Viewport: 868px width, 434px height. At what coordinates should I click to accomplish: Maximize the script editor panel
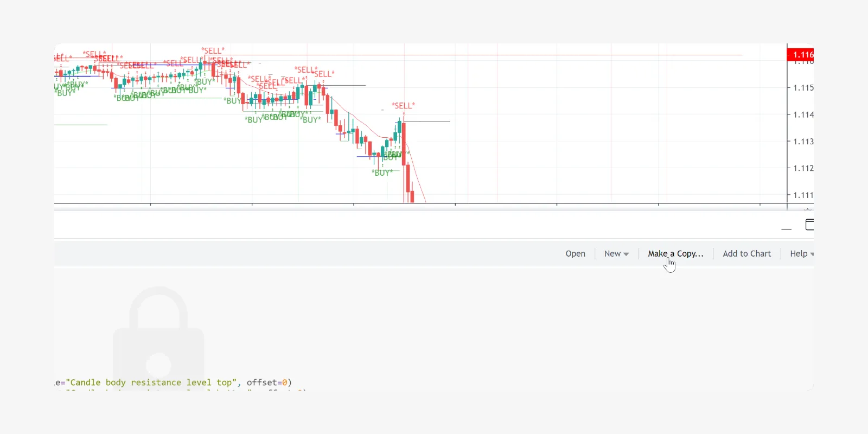point(809,225)
